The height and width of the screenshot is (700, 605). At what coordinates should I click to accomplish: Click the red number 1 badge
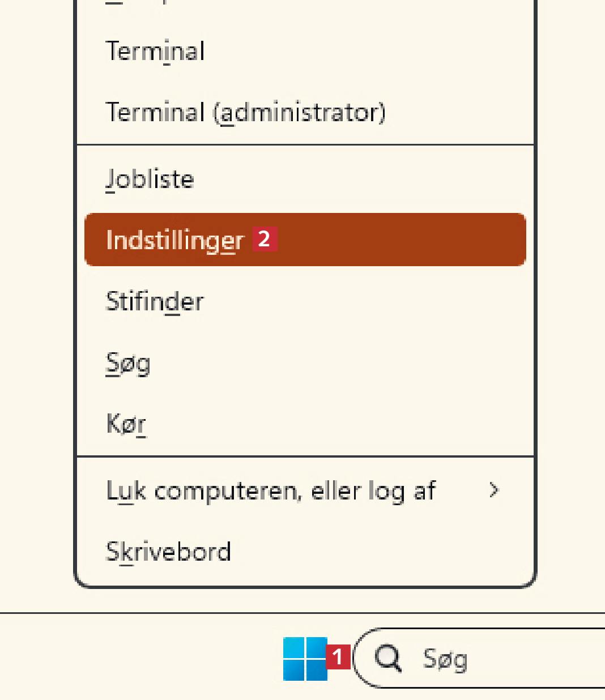[338, 657]
